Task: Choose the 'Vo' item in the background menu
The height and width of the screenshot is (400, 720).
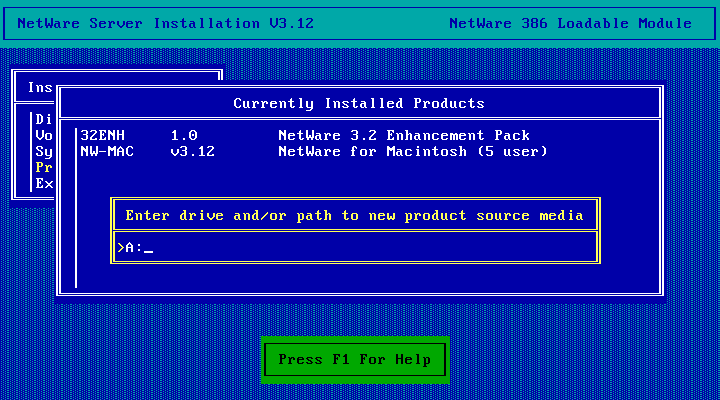Action: point(44,135)
